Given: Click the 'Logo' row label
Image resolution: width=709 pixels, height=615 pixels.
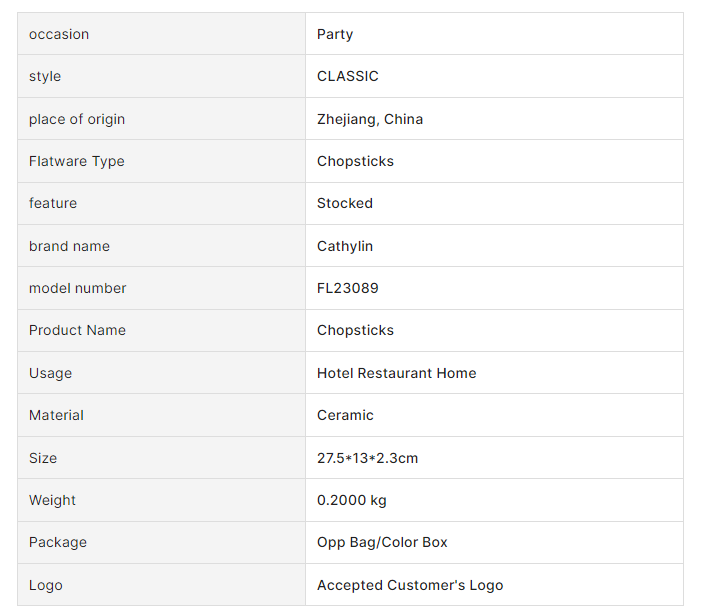Looking at the screenshot, I should point(45,585).
